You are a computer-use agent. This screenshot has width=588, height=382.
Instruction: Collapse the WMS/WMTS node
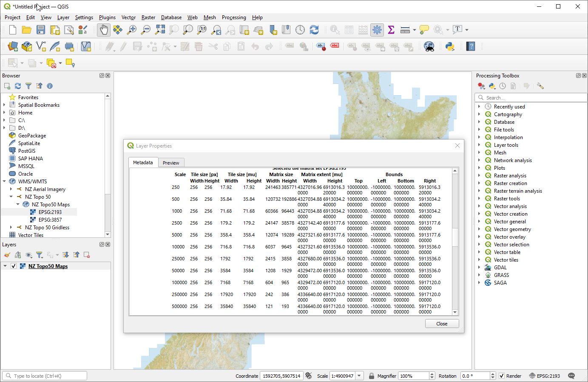pyautogui.click(x=4, y=182)
